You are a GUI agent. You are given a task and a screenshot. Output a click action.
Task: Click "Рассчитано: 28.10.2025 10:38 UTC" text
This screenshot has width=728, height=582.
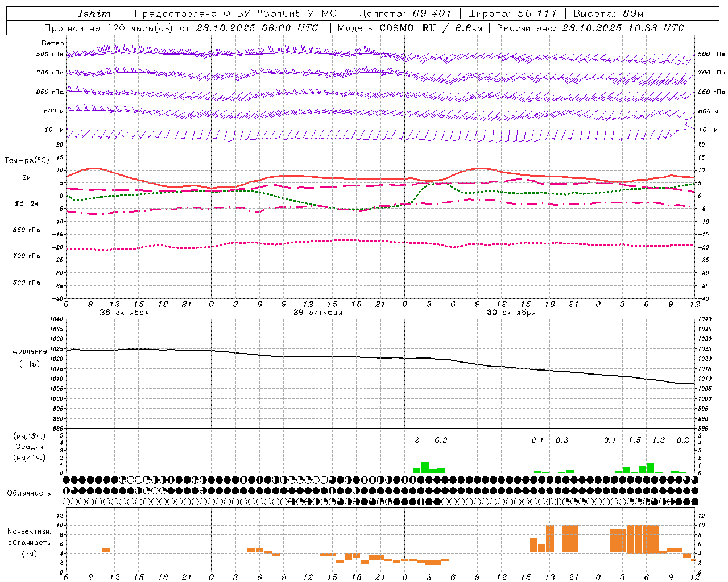click(590, 28)
